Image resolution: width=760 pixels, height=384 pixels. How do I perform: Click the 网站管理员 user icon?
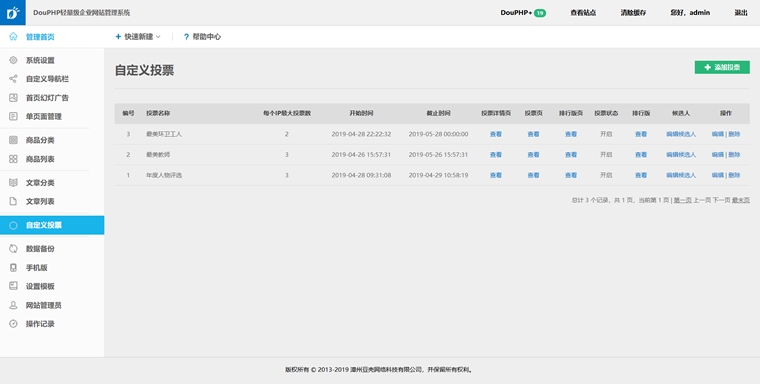click(13, 305)
